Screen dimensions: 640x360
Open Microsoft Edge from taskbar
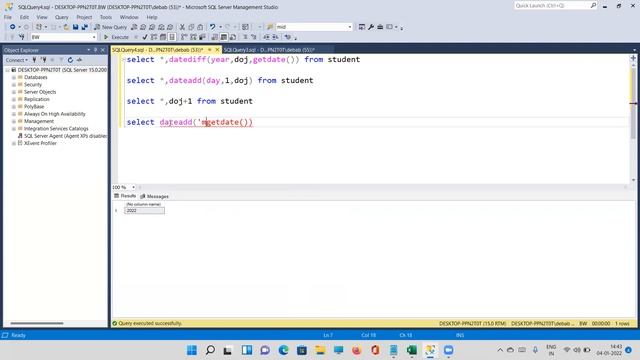[283, 350]
